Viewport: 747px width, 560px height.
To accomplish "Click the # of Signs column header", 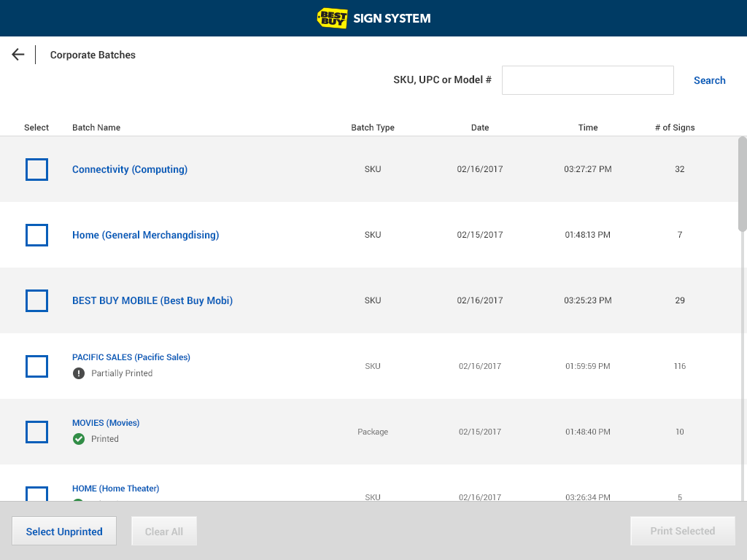I will coord(675,128).
